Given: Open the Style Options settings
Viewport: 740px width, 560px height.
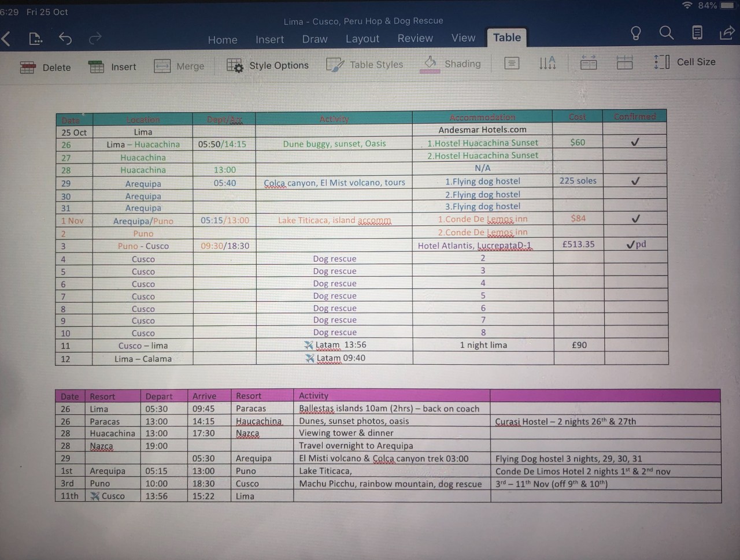Looking at the screenshot, I should tap(267, 66).
